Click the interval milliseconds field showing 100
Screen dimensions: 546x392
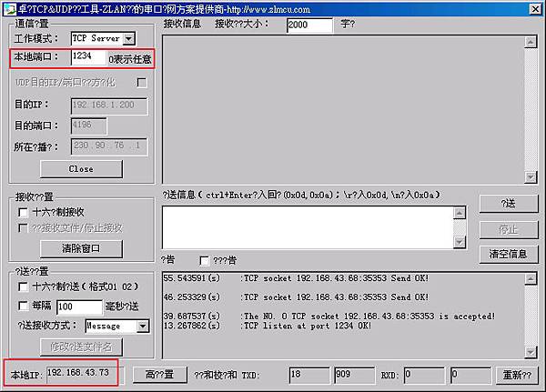tap(80, 307)
